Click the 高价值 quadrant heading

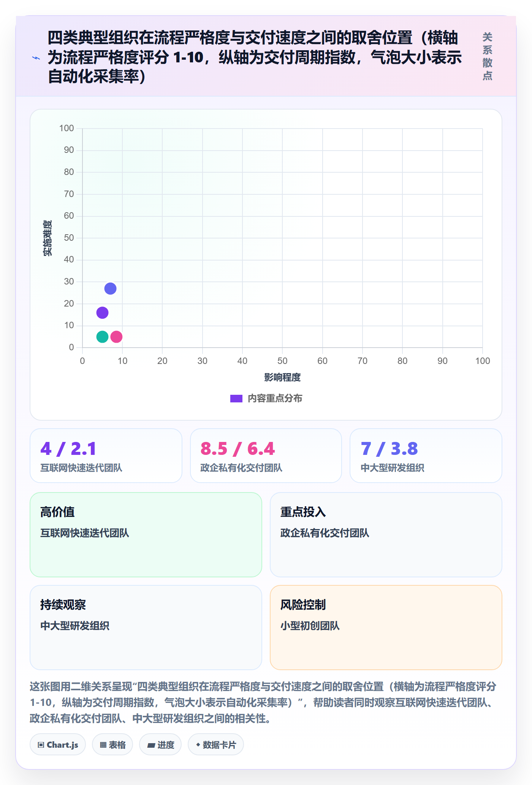pyautogui.click(x=57, y=512)
